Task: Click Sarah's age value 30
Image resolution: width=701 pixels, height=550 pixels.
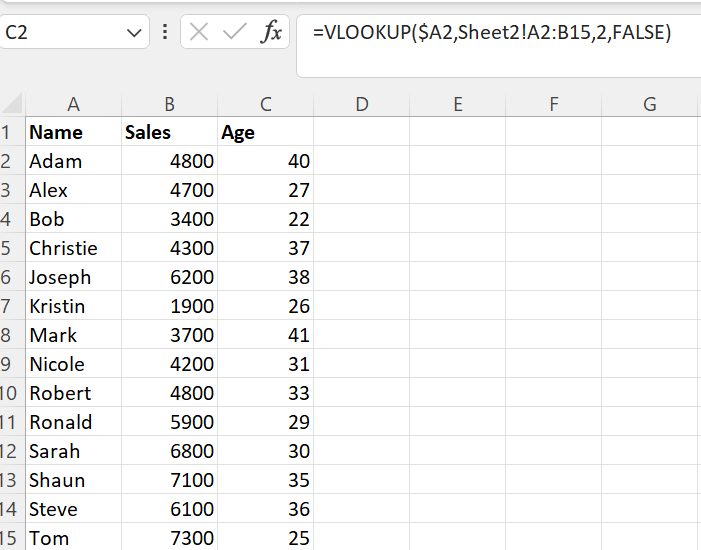Action: (x=266, y=450)
